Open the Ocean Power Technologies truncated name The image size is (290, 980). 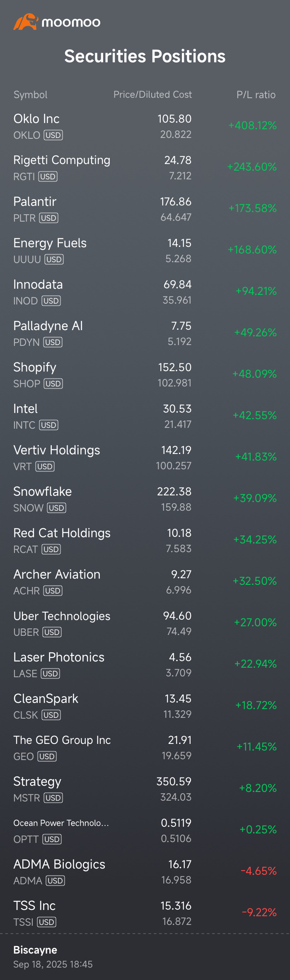tap(61, 823)
